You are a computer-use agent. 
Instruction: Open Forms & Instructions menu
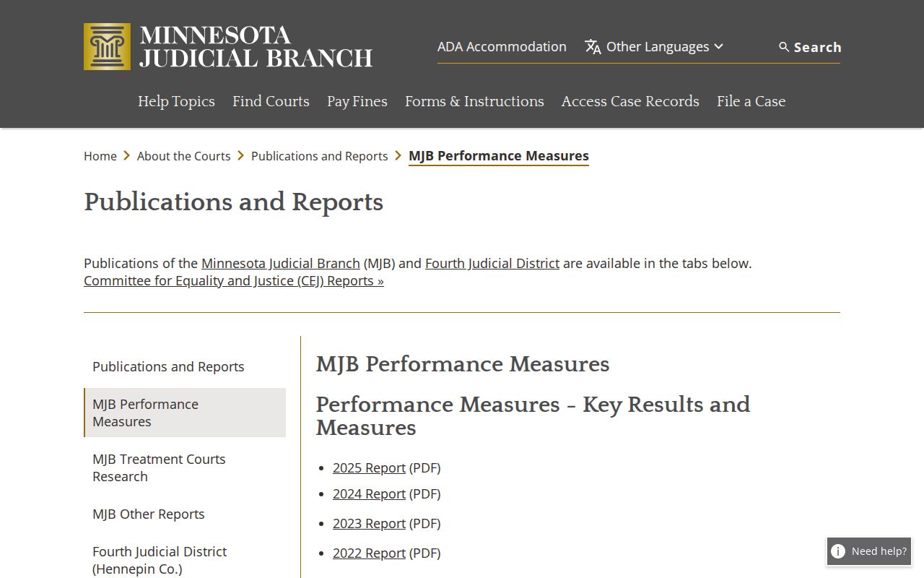click(x=474, y=101)
